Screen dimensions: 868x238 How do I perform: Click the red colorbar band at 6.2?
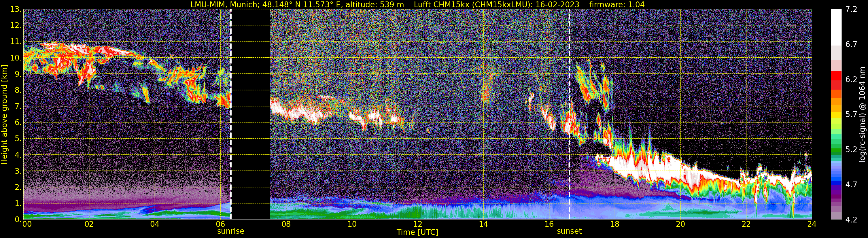tap(836, 76)
